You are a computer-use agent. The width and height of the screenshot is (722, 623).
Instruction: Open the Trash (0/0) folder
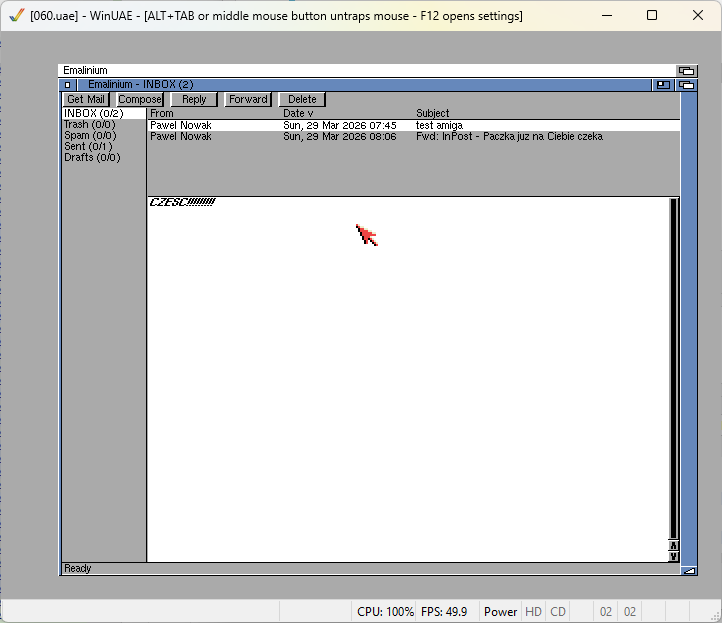[x=104, y=124]
